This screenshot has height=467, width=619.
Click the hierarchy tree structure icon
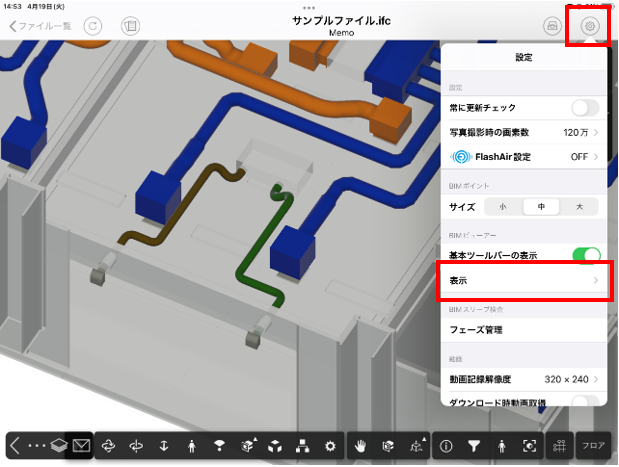point(303,445)
